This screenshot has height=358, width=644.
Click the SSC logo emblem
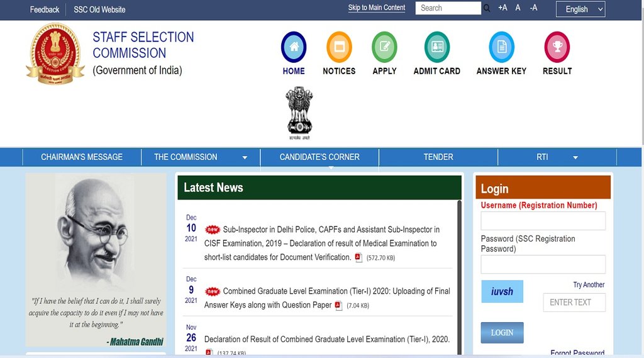(x=55, y=53)
